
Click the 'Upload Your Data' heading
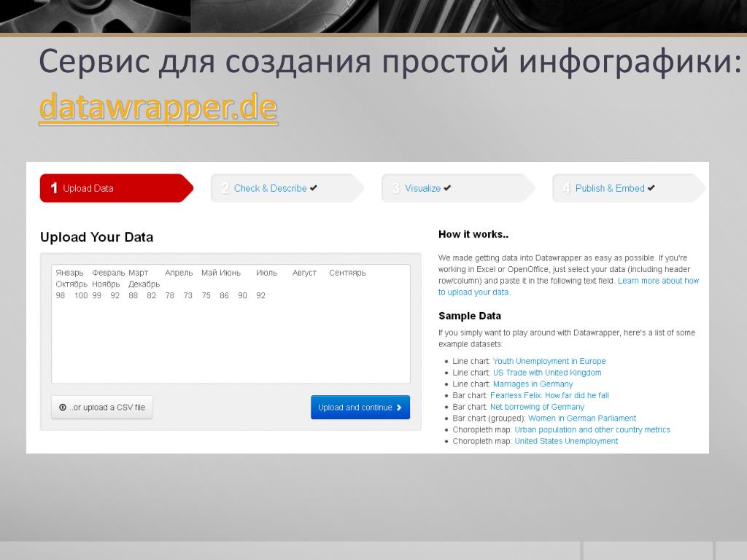pyautogui.click(x=97, y=237)
